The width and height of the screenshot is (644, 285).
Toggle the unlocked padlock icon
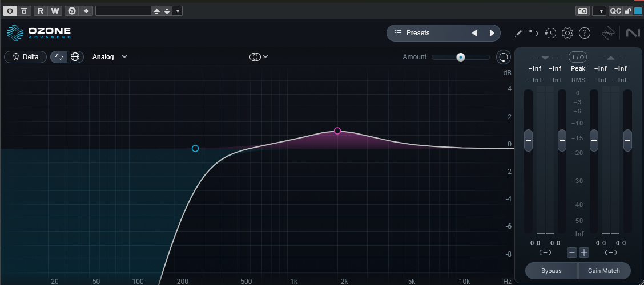627,11
